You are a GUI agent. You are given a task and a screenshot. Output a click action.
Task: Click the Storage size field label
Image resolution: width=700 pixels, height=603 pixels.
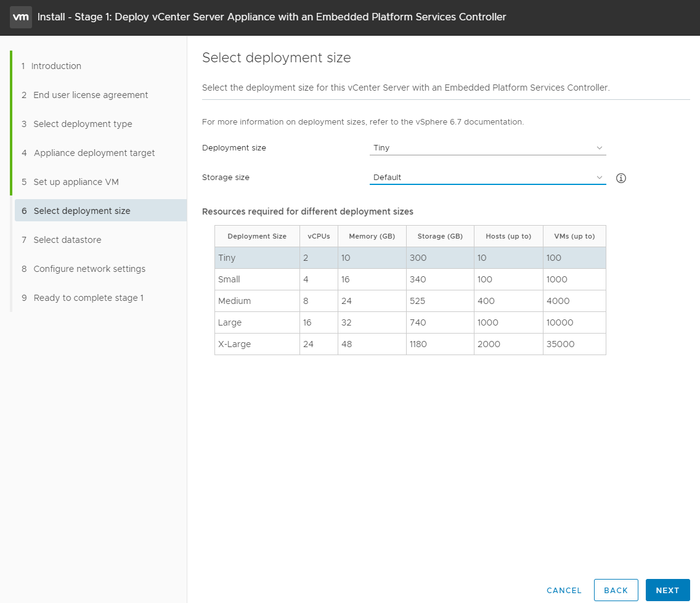226,178
